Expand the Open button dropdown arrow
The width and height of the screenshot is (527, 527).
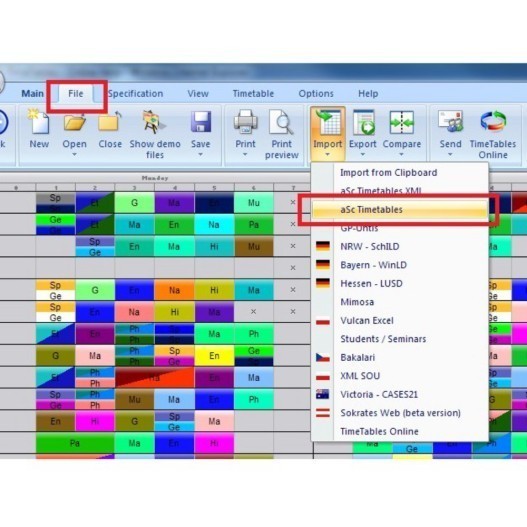(75, 155)
